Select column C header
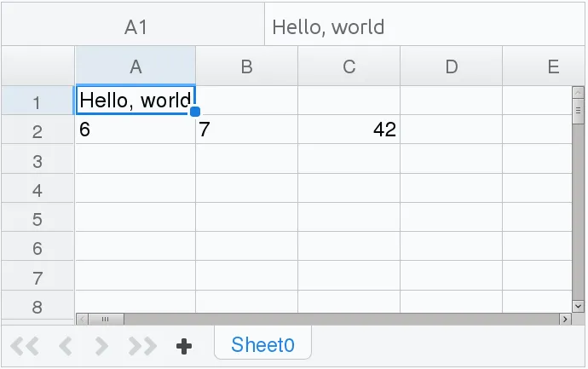The image size is (588, 369). (349, 66)
